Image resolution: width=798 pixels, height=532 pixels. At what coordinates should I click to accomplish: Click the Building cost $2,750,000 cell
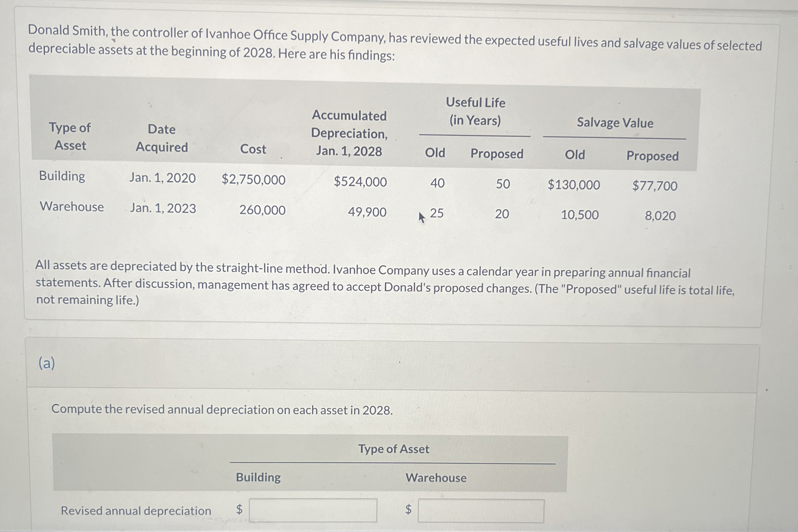coord(253,180)
